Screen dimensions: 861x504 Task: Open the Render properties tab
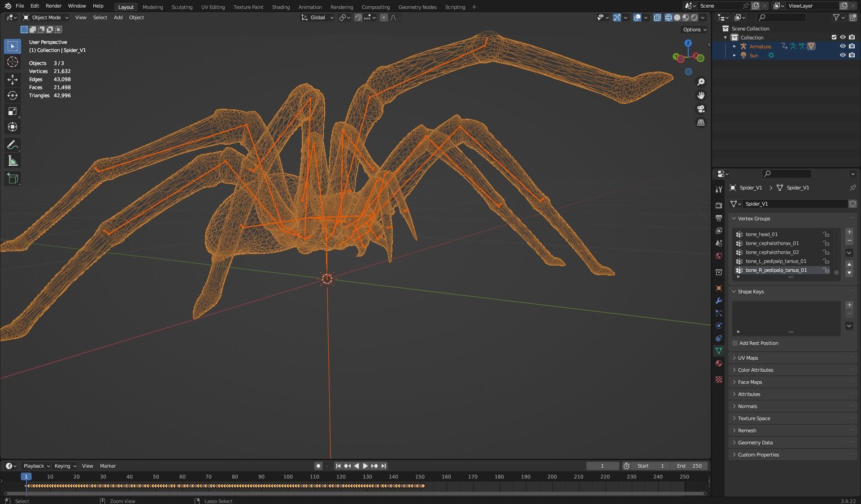point(719,205)
